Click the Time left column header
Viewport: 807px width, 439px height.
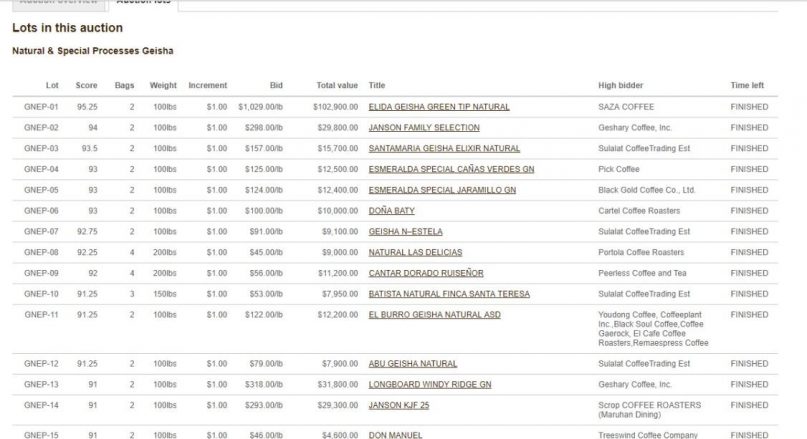tap(747, 85)
